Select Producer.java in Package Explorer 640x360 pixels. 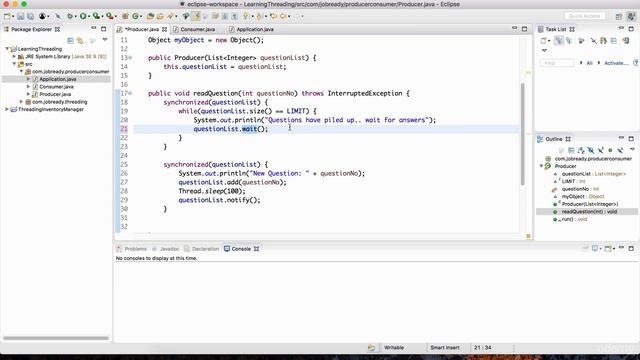(55, 94)
